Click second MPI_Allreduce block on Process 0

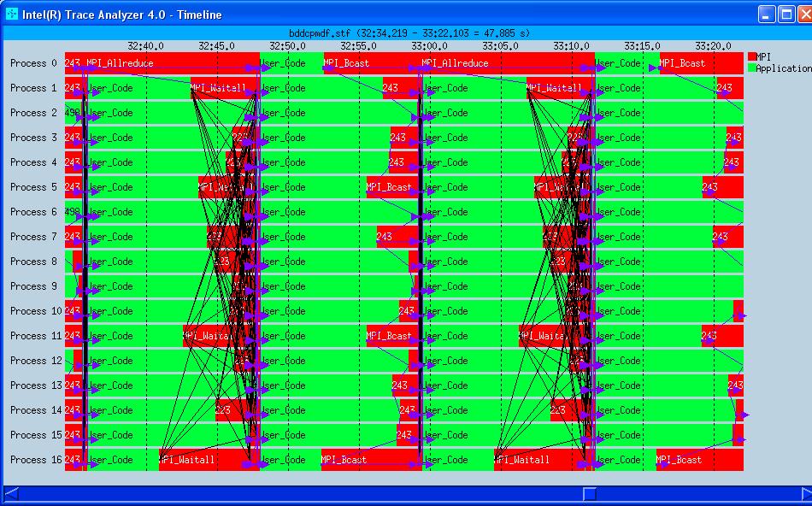[507, 63]
